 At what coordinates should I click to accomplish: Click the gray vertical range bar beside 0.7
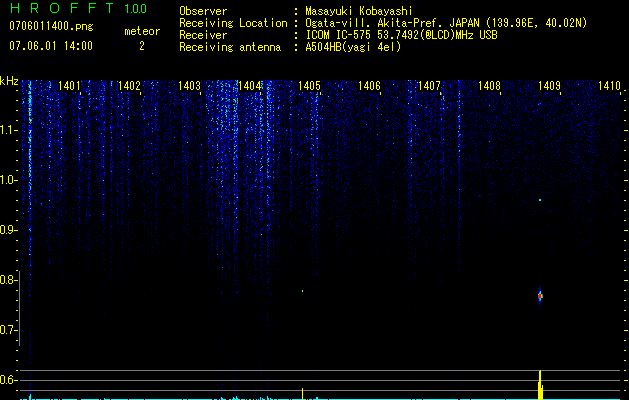point(19,308)
